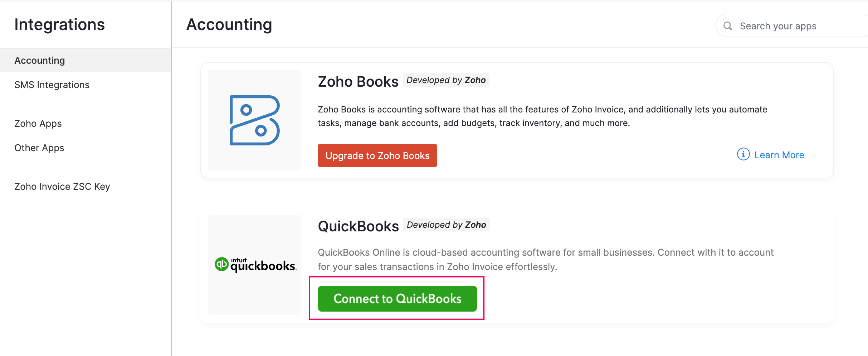The width and height of the screenshot is (868, 356).
Task: Click the Zoho Books logo icon
Action: point(254,120)
